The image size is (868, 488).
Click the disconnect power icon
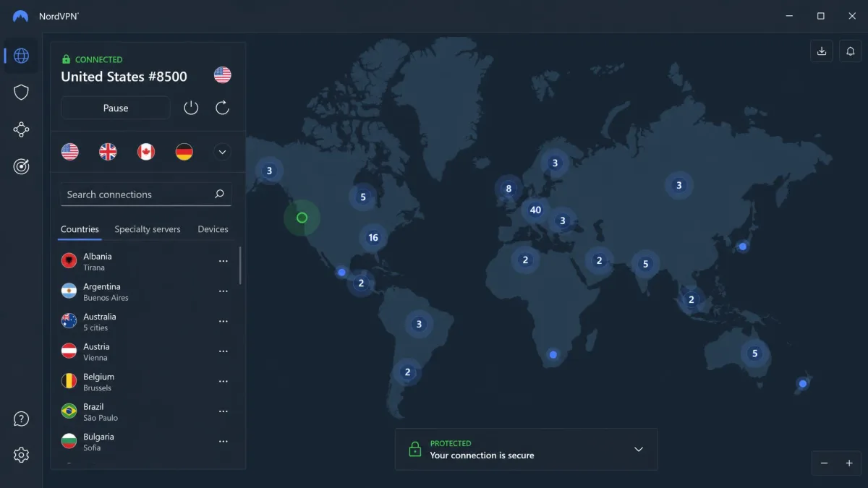point(191,108)
